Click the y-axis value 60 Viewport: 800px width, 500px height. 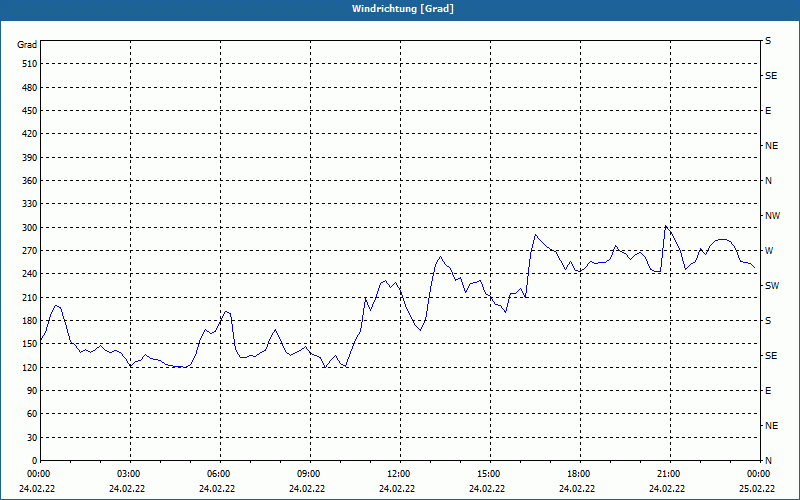coord(32,414)
